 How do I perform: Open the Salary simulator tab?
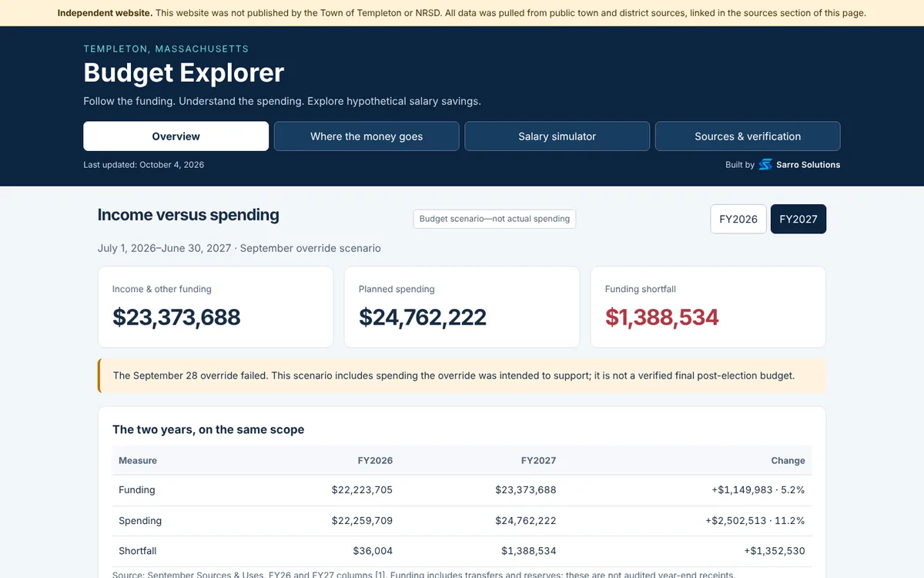[x=557, y=136]
